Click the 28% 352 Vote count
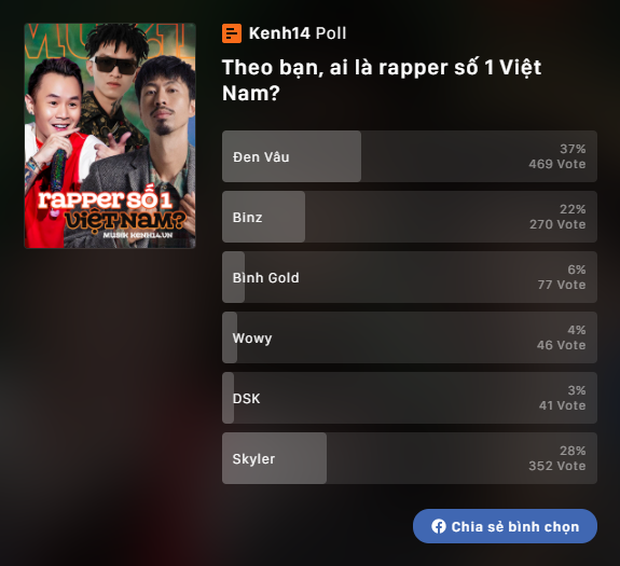This screenshot has width=620, height=566. click(557, 458)
